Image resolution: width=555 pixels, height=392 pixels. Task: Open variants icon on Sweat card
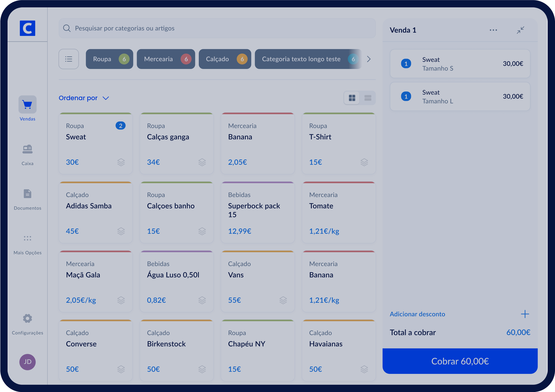[x=121, y=162]
